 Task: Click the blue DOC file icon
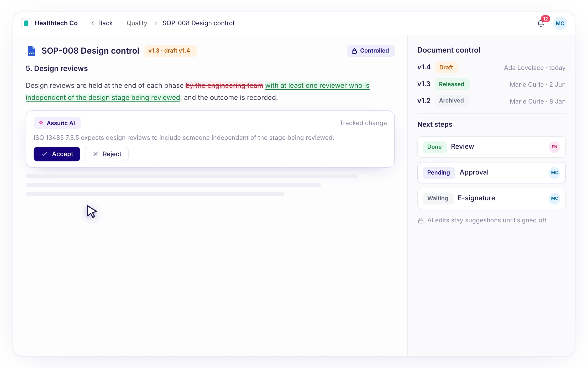tap(31, 51)
